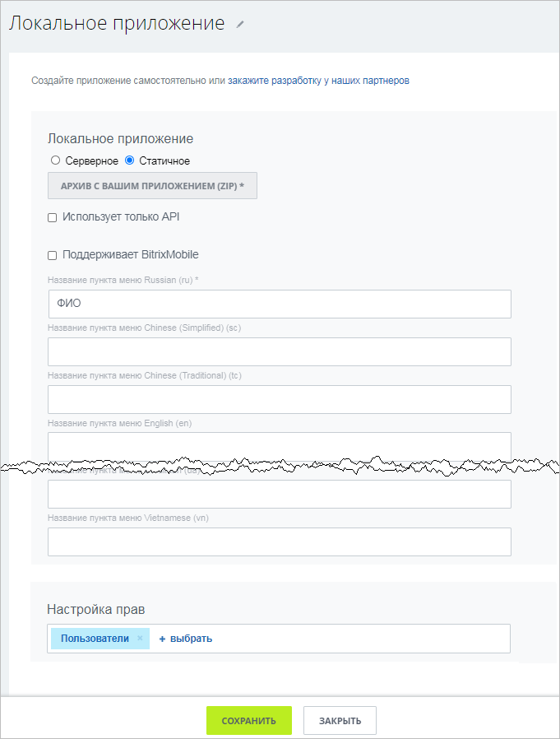
Task: Focus the Vietnamese (vn) menu name field
Action: coord(280,542)
